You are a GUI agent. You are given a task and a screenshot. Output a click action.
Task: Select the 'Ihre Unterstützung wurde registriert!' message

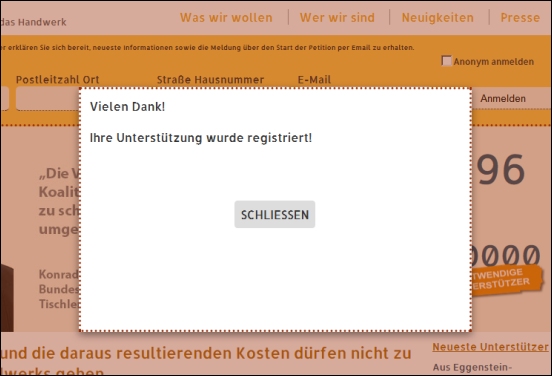tap(201, 138)
